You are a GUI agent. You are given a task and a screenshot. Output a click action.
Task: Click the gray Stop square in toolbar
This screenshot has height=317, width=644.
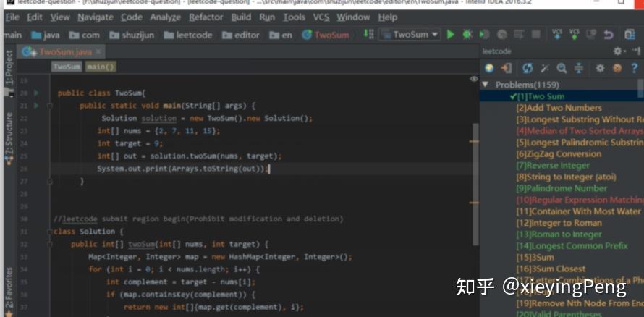[535, 35]
